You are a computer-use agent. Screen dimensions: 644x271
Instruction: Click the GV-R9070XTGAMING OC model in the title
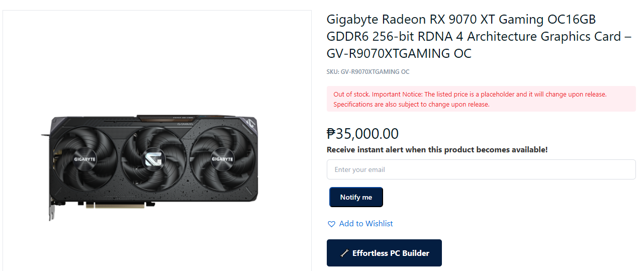399,54
